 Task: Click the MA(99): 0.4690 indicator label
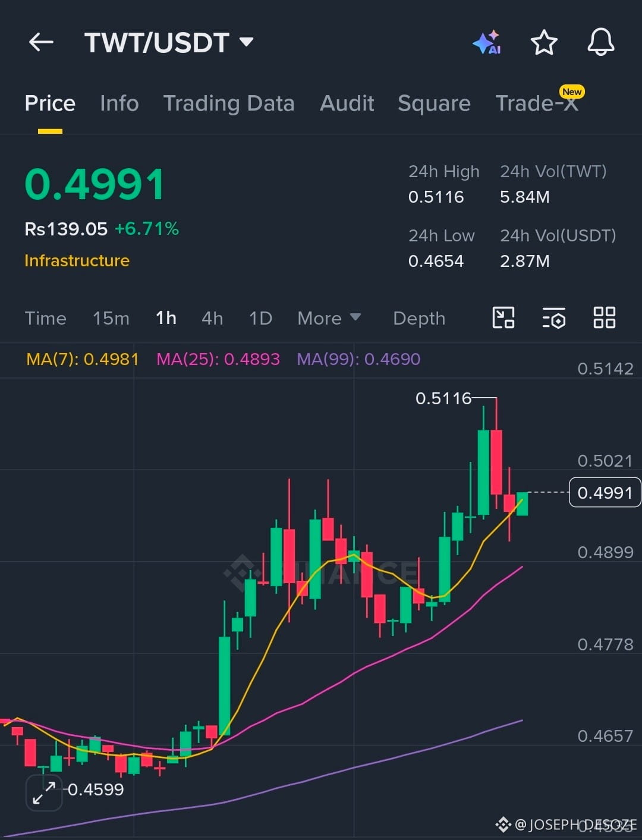358,359
